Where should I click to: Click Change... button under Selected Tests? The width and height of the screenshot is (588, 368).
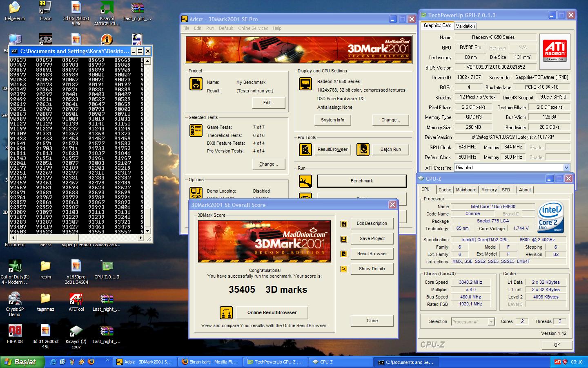(268, 164)
